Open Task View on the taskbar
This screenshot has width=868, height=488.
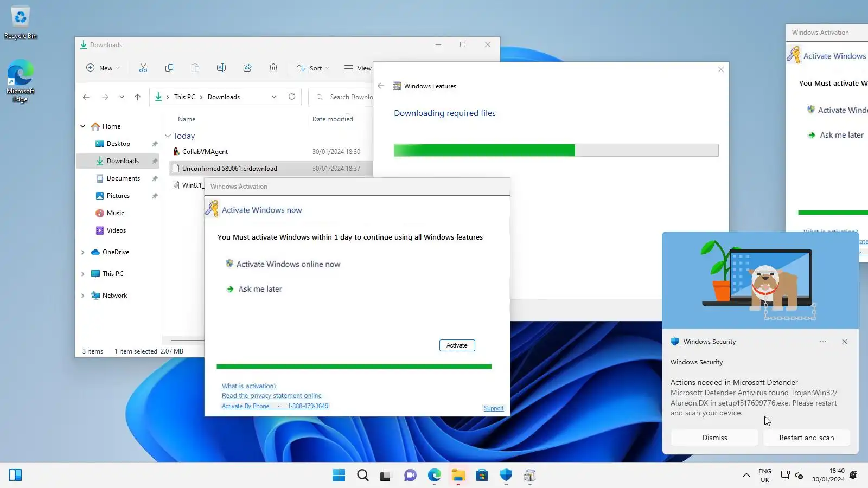tap(386, 476)
